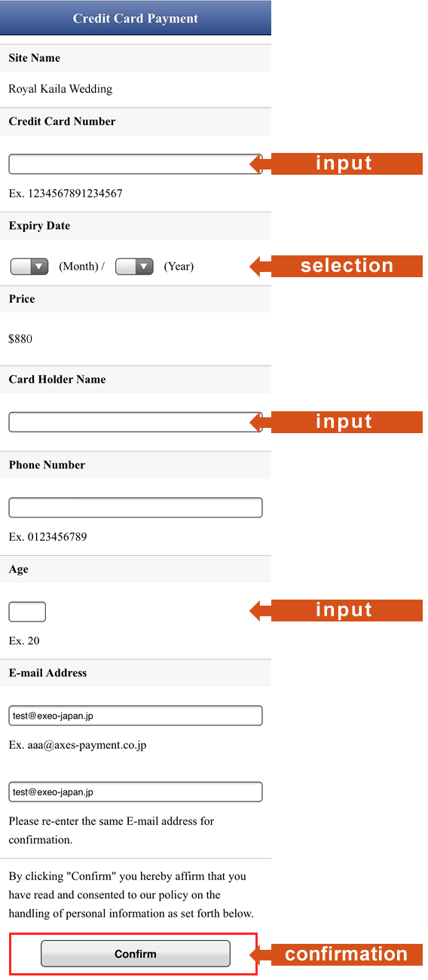The image size is (428, 980).
Task: Click orange input label beside Age field
Action: 336,610
